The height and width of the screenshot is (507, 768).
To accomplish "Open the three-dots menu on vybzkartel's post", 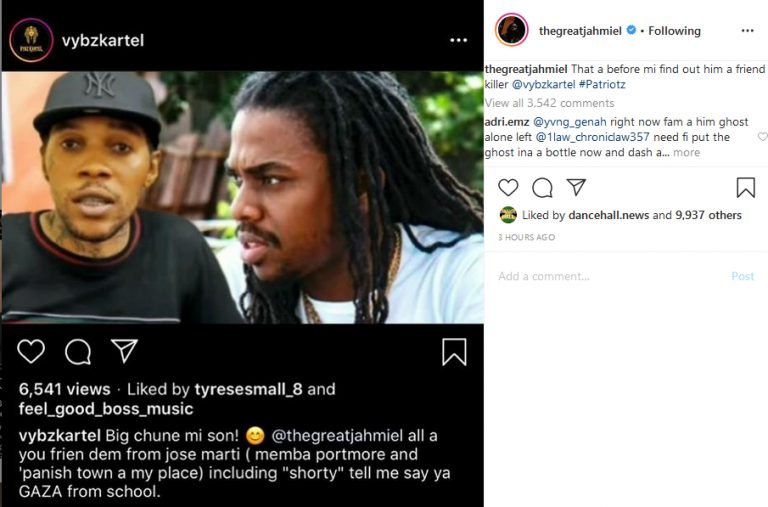I will pyautogui.click(x=458, y=41).
